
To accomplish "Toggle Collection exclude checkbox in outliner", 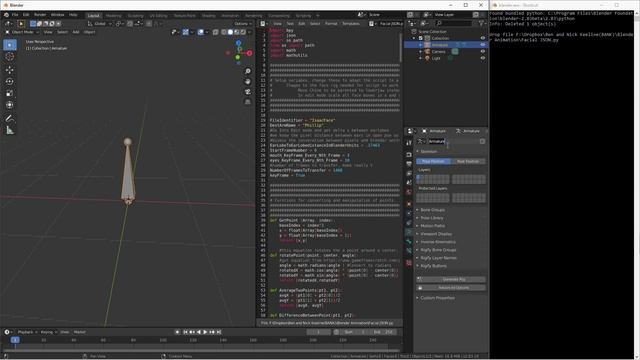I will (x=421, y=38).
